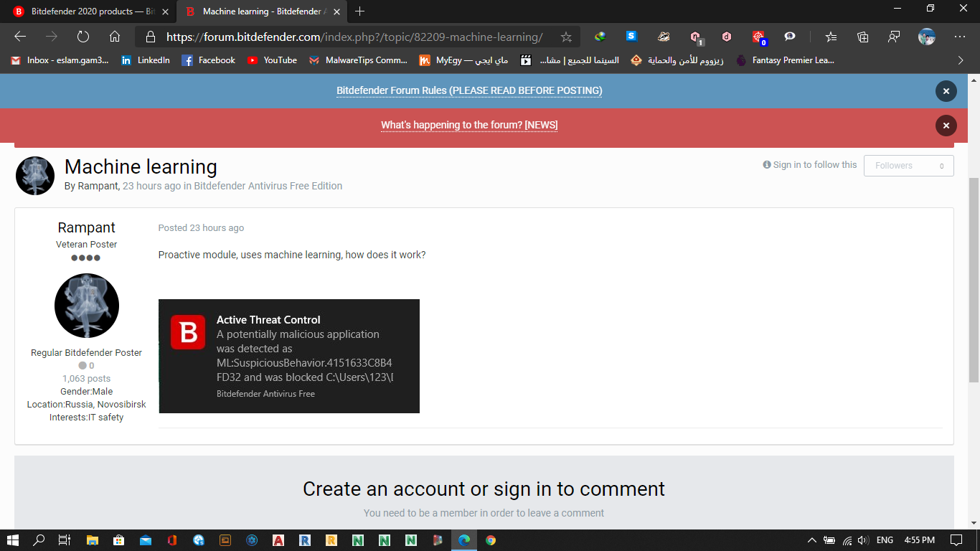Screen dimensions: 980x551
Task: Open Wi-Fi network settings in system tray
Action: pyautogui.click(x=847, y=540)
